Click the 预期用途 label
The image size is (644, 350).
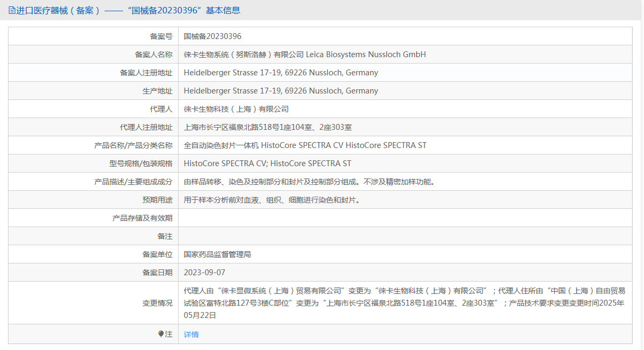click(157, 200)
